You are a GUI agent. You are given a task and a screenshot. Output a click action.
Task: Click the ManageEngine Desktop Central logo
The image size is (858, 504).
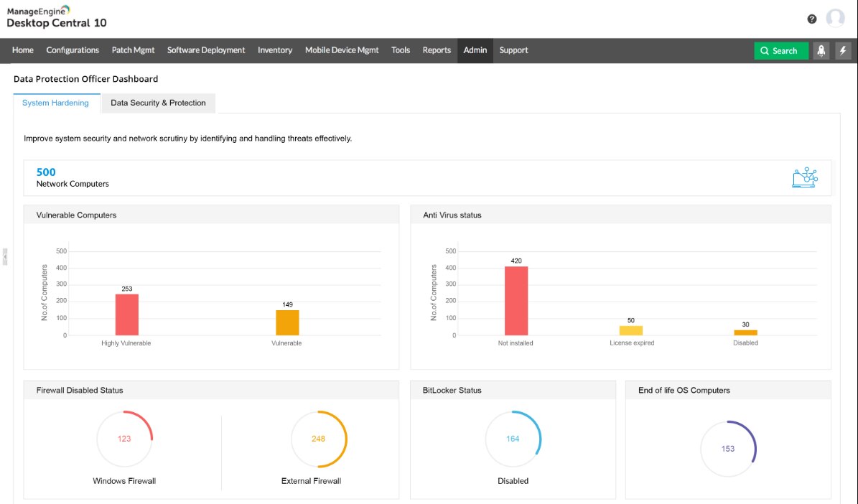(x=56, y=17)
